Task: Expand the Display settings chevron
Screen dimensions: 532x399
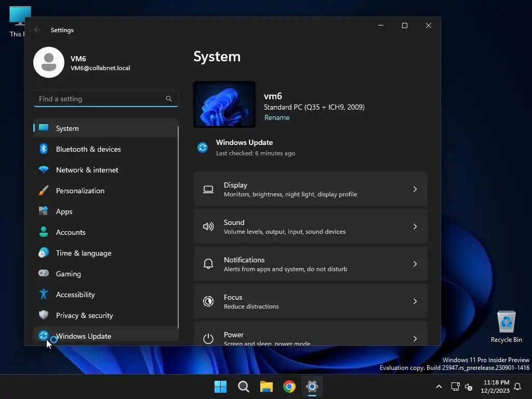Action: 415,189
